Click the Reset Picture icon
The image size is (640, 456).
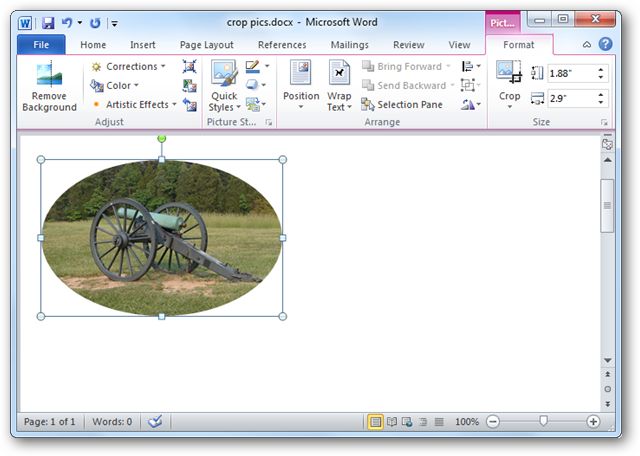(x=189, y=105)
